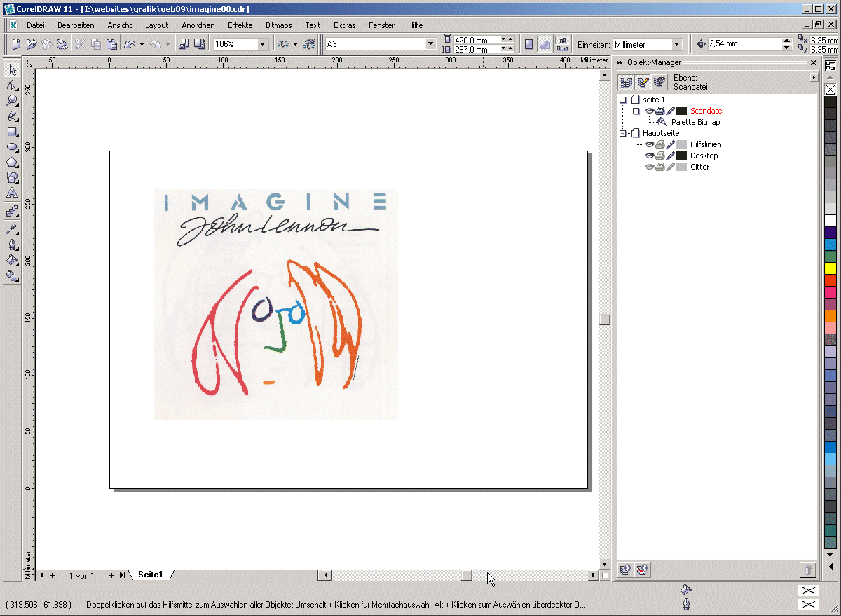841x616 pixels.
Task: Click the delete trash button in Objekt-Manager
Action: 807,570
